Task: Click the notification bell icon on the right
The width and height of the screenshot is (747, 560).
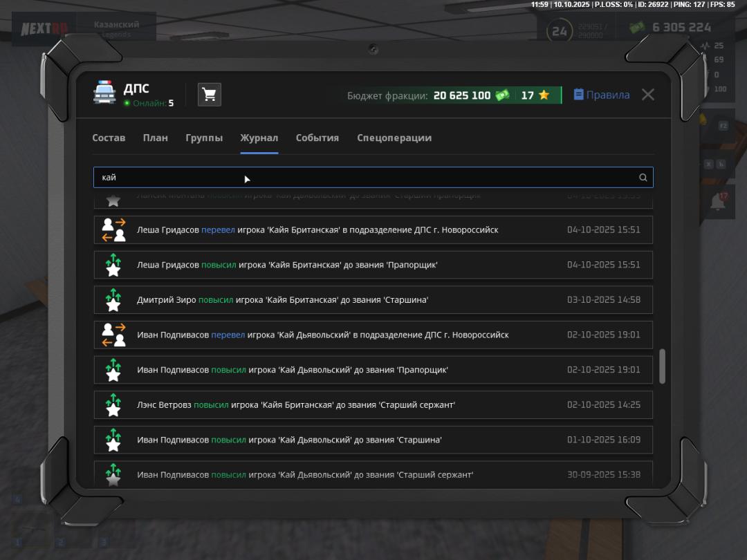Action: 719,201
